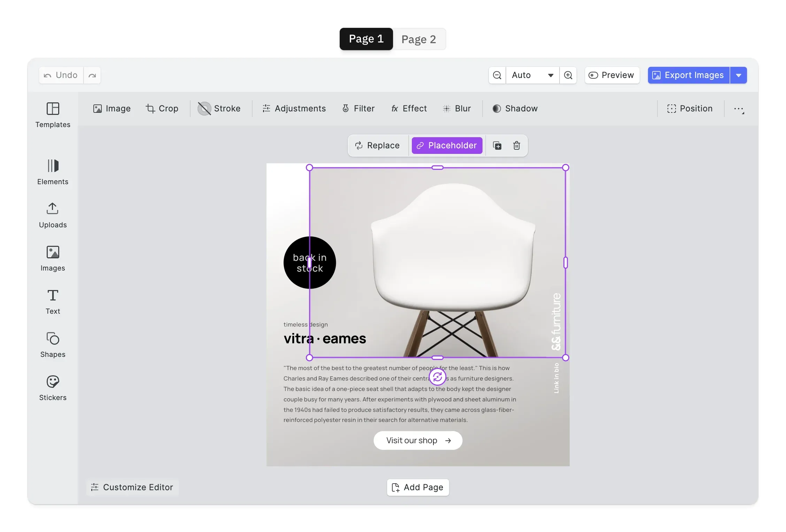Select the vertical 'Link in bio' text
786x532 pixels.
pos(556,378)
